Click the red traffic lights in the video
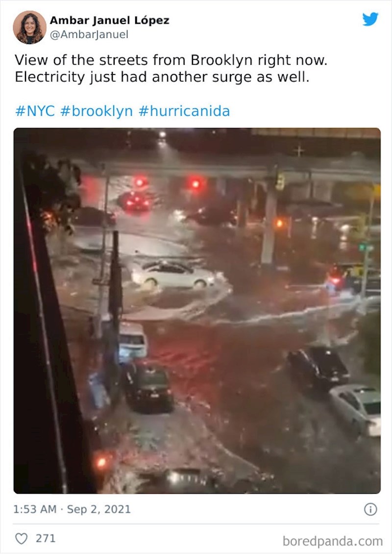The width and height of the screenshot is (392, 554). (x=168, y=183)
